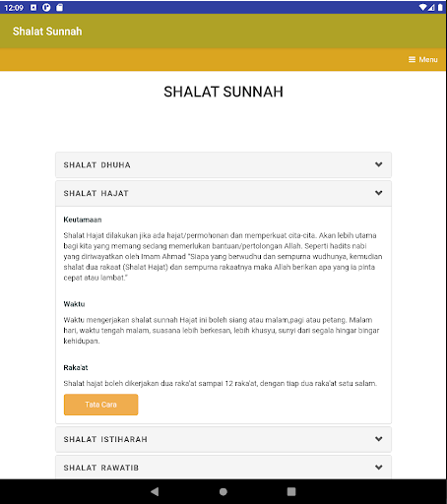
Task: Collapse the Shalat Hajat chevron
Action: [379, 193]
